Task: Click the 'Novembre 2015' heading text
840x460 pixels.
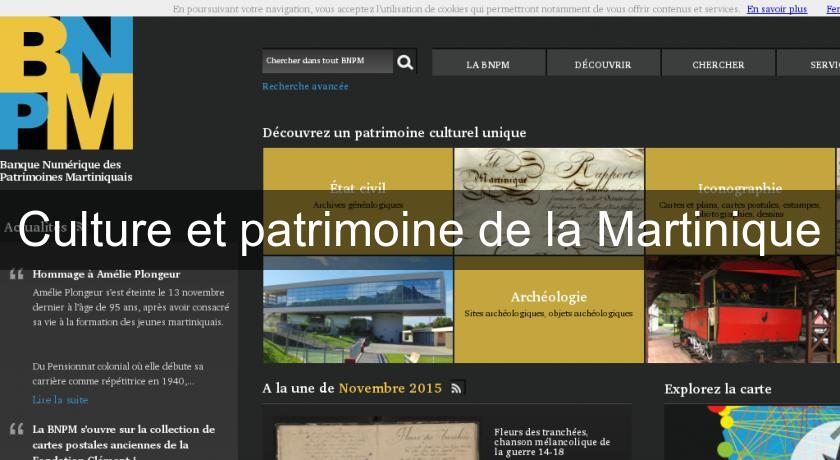Action: coord(390,388)
